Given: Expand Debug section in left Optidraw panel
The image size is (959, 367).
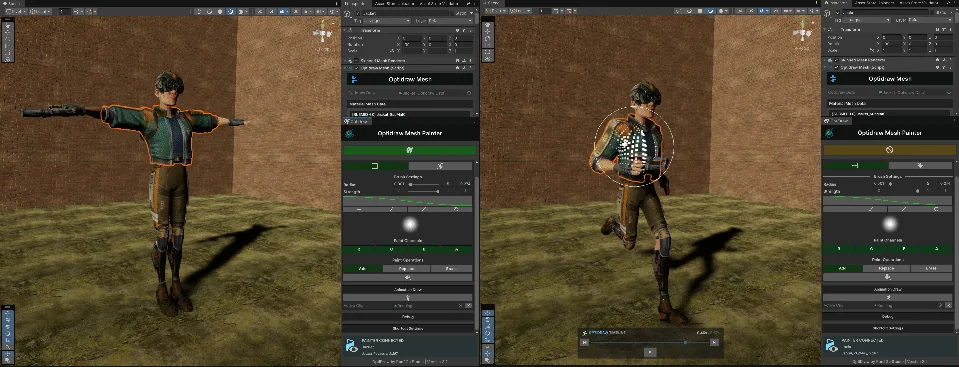Looking at the screenshot, I should pos(408,317).
